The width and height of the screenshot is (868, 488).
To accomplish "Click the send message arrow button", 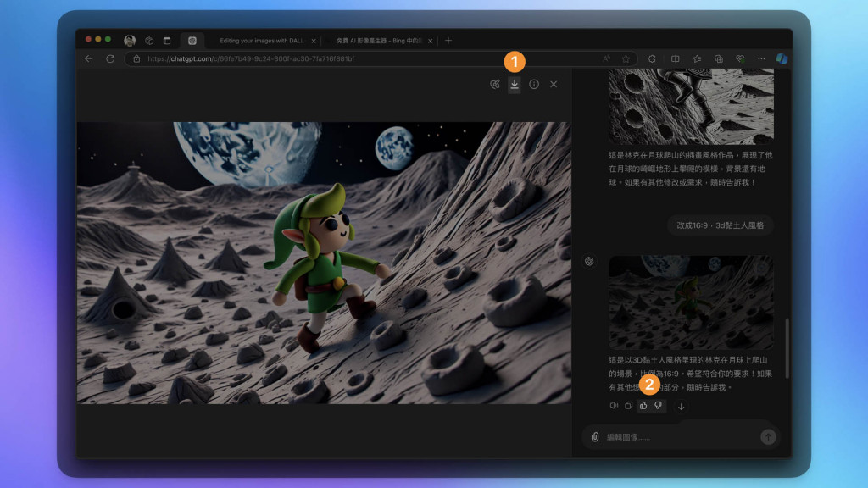I will [x=768, y=437].
